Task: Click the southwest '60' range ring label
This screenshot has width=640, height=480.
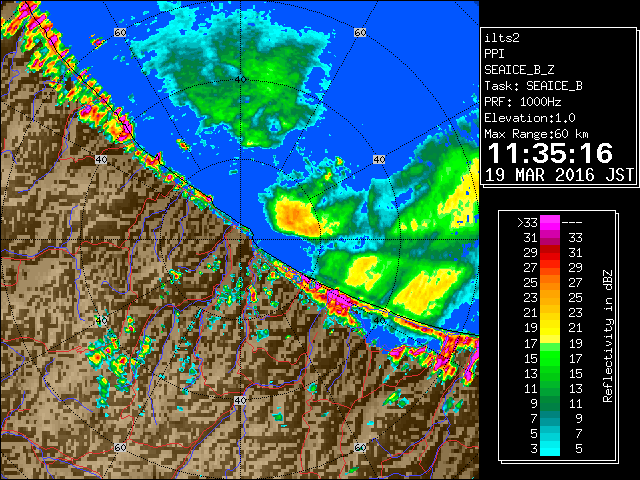Action: pos(120,447)
